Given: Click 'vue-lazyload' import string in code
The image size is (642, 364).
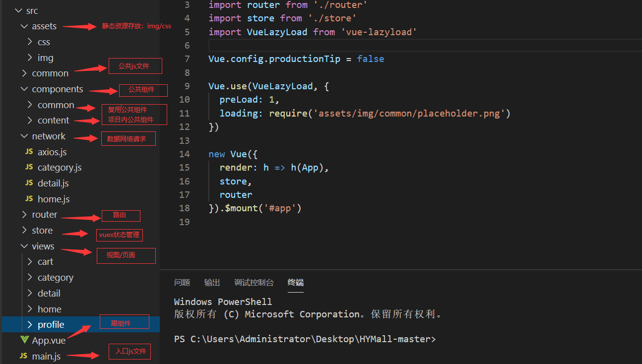Looking at the screenshot, I should 379,32.
